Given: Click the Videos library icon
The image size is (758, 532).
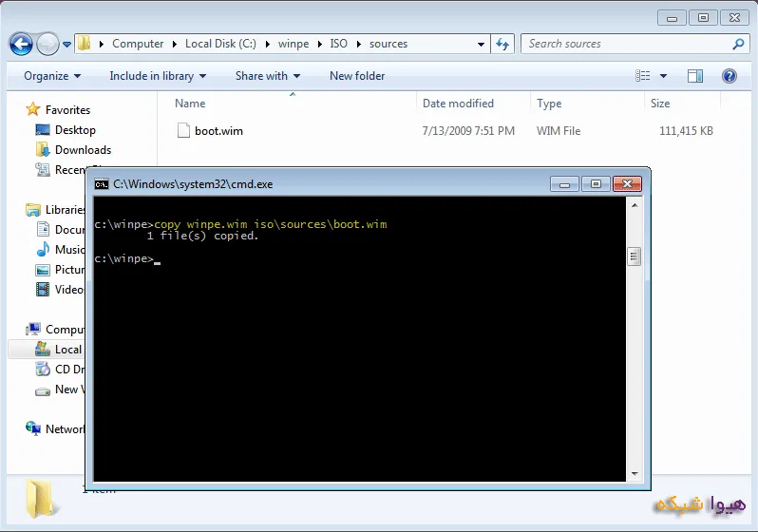Looking at the screenshot, I should [43, 289].
